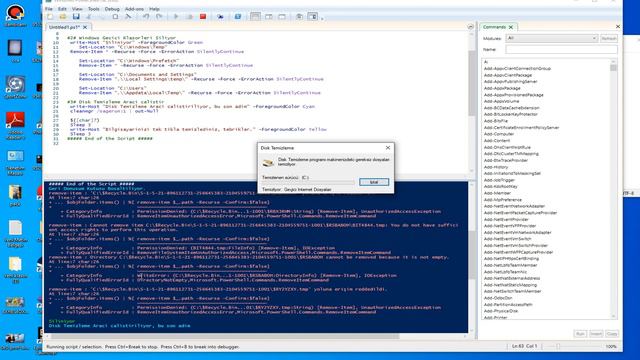Select Add-AppvClientPackage command
The image size is (640, 360).
point(508,75)
